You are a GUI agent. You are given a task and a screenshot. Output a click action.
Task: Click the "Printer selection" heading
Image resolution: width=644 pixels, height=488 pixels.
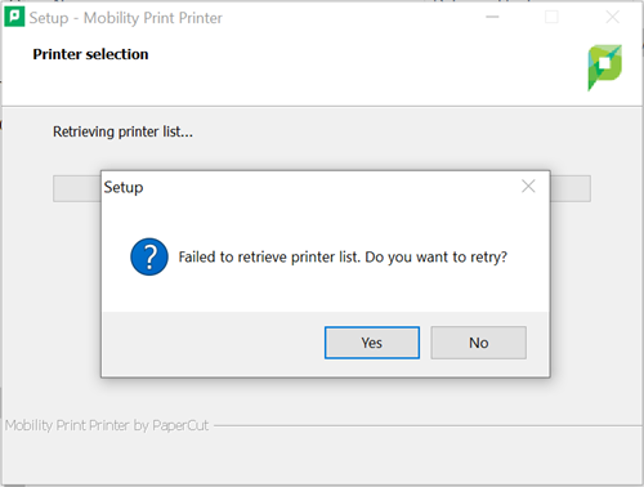(90, 54)
